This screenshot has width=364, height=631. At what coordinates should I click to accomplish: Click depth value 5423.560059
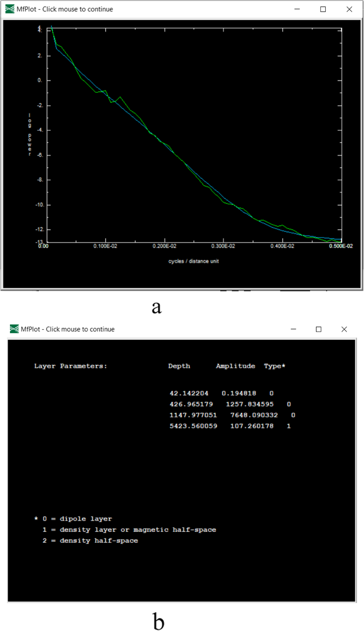tap(193, 426)
